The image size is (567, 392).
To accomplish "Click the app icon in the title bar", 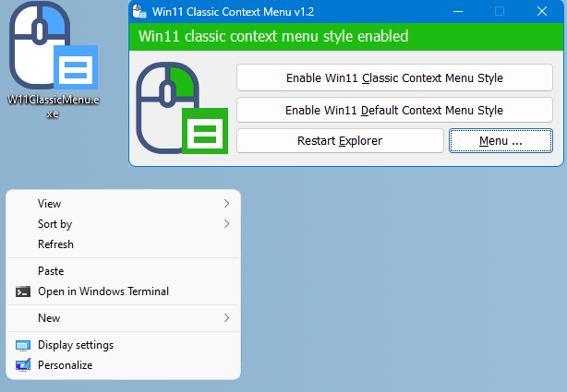I will (x=139, y=12).
